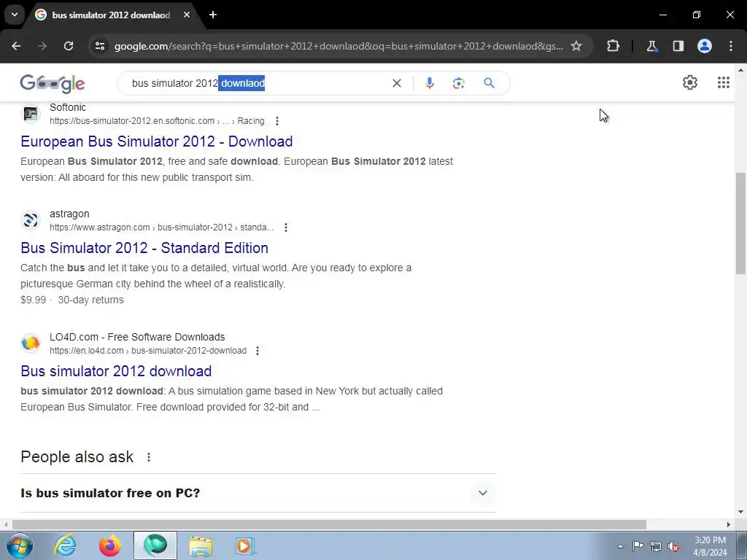
Task: Click the Softonic site favicon
Action: click(31, 114)
